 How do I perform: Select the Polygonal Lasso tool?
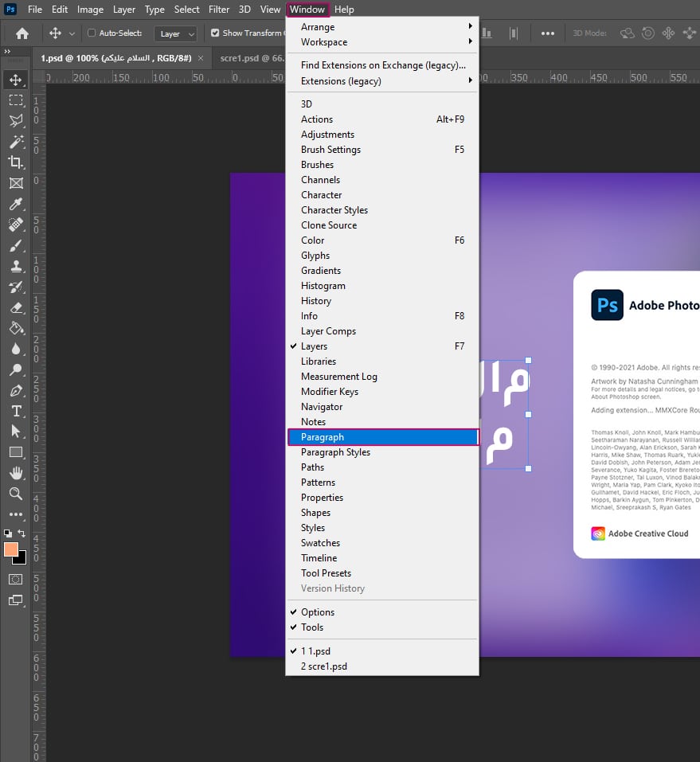16,121
